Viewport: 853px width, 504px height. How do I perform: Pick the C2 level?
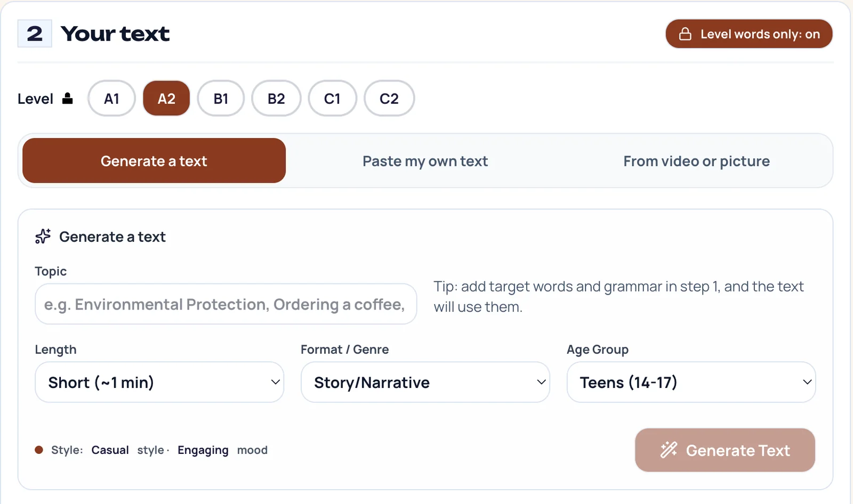[389, 99]
